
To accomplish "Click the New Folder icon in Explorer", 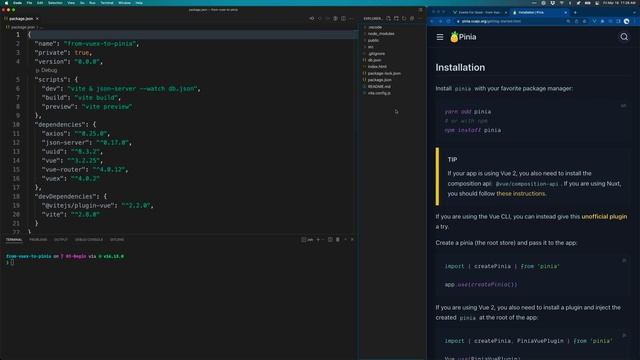I will 396,18.
